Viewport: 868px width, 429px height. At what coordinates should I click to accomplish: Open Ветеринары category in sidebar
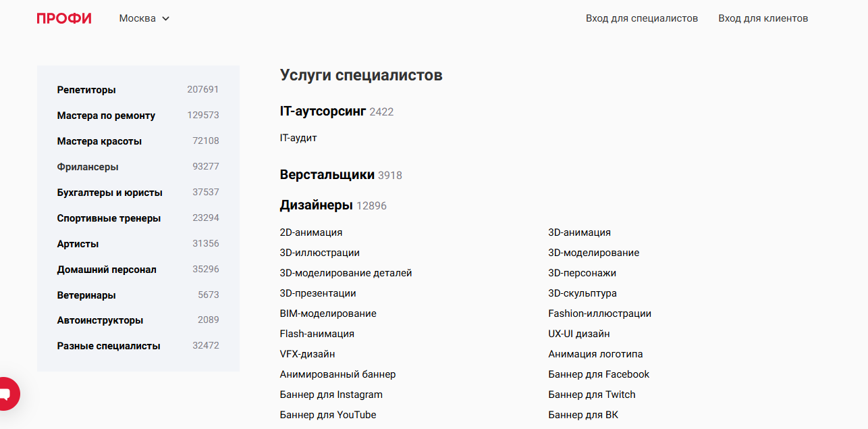(x=86, y=295)
